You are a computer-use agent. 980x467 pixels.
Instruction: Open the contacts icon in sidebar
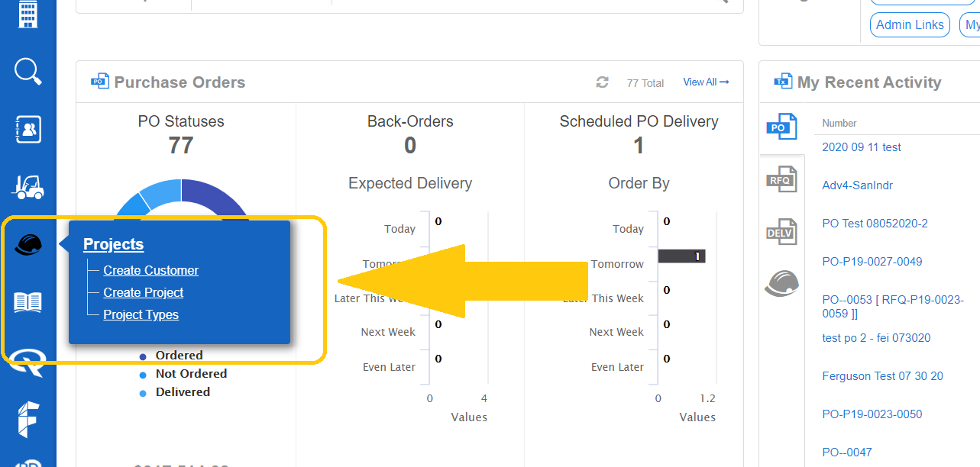click(x=28, y=130)
